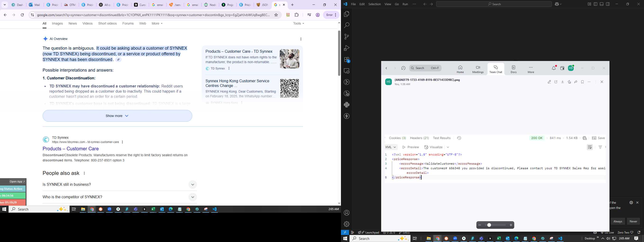Expand "Who is the competitor of SYNNEX?" question

120,197
